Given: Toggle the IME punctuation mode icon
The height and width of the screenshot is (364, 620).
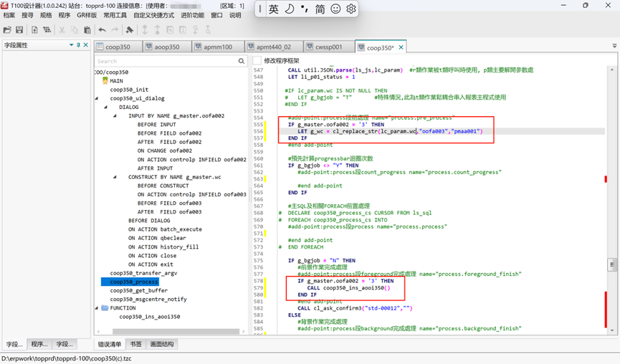Looking at the screenshot, I should click(x=304, y=9).
